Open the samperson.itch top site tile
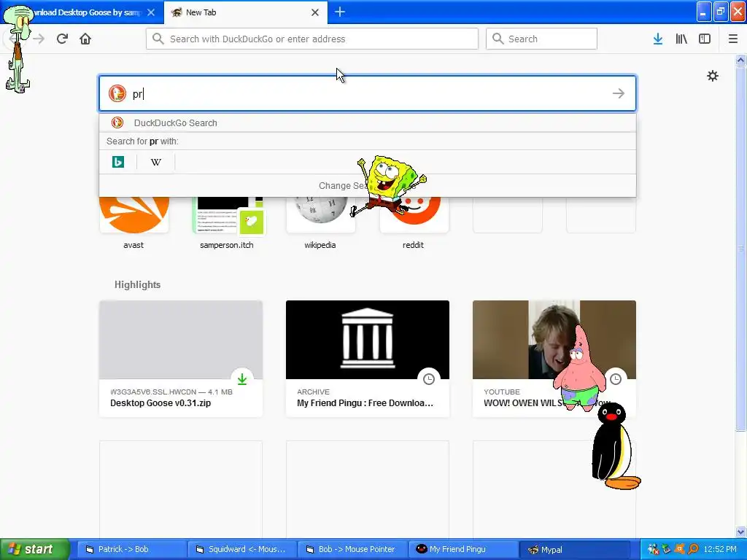This screenshot has width=747, height=560. 228,214
